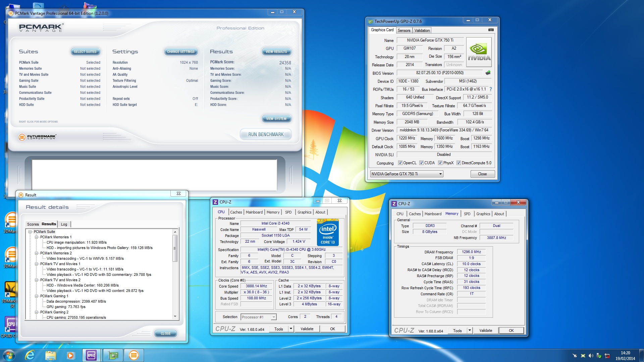
Task: Toggle the OpenCL checkbox in GPU-Z
Action: [x=400, y=163]
